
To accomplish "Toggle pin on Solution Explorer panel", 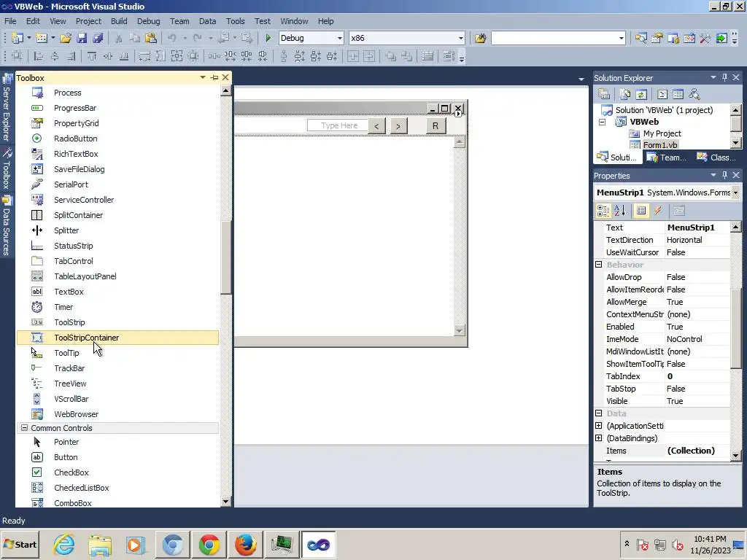I will click(724, 77).
